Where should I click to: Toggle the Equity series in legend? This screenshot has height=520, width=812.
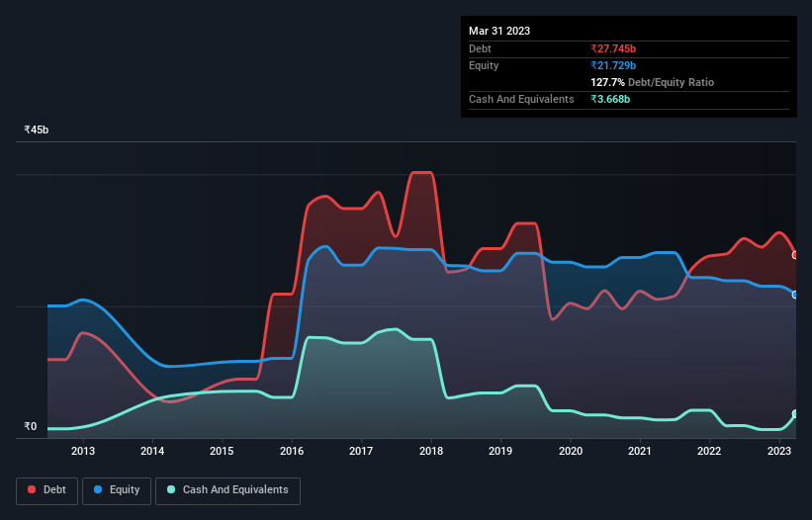[x=117, y=490]
